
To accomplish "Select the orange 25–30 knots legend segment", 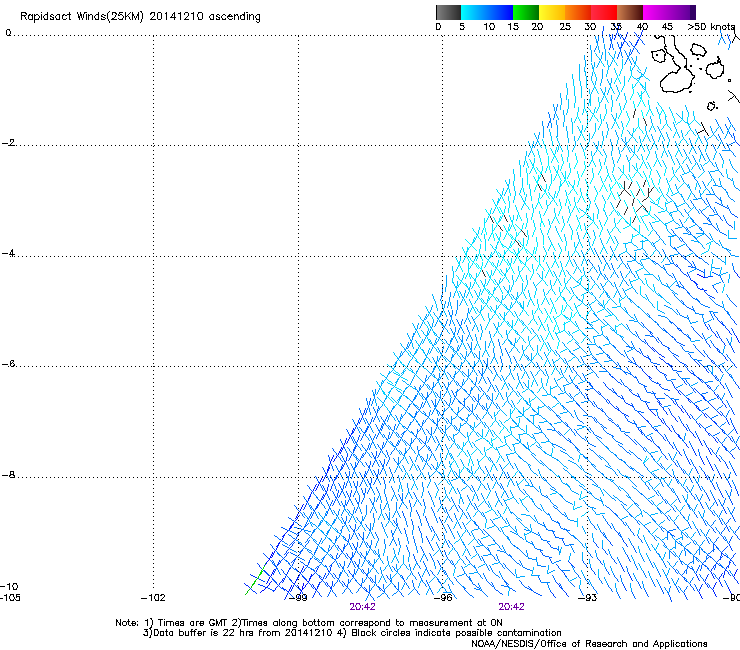I will tap(578, 12).
